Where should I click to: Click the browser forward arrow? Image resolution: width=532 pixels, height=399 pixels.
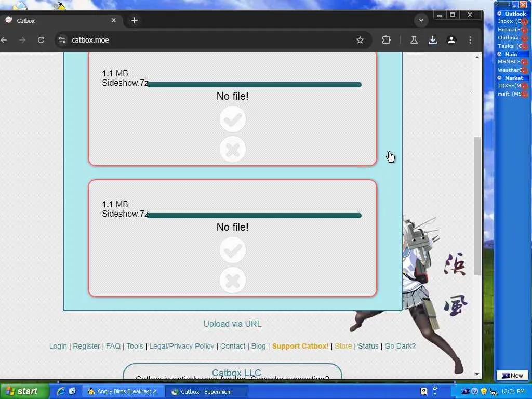(x=22, y=40)
